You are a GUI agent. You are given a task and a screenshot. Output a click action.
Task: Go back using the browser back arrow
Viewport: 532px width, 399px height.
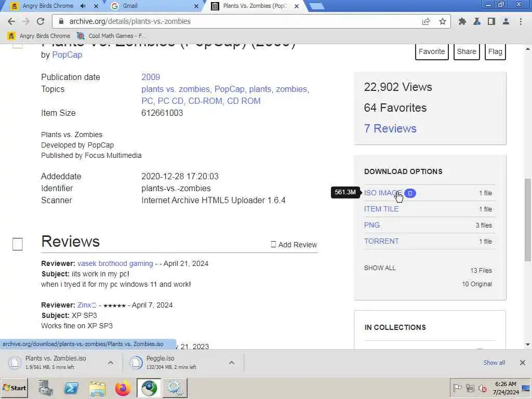coord(11,21)
